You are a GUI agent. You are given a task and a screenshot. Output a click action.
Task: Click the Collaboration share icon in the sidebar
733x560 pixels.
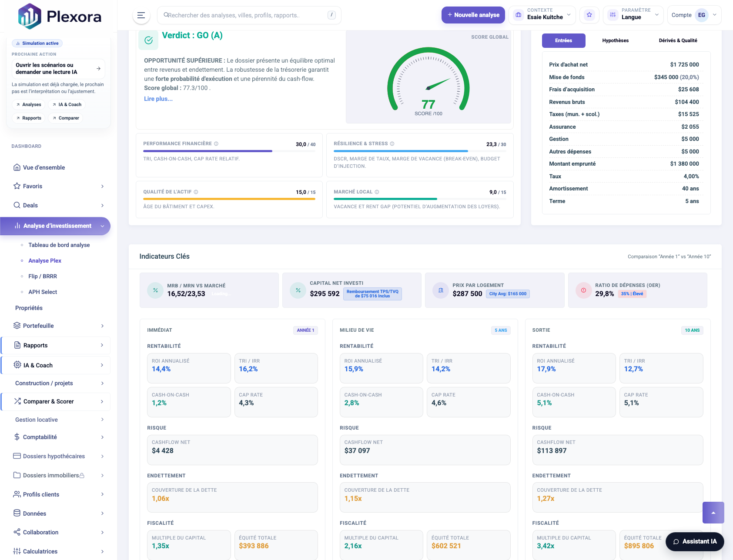pyautogui.click(x=17, y=532)
